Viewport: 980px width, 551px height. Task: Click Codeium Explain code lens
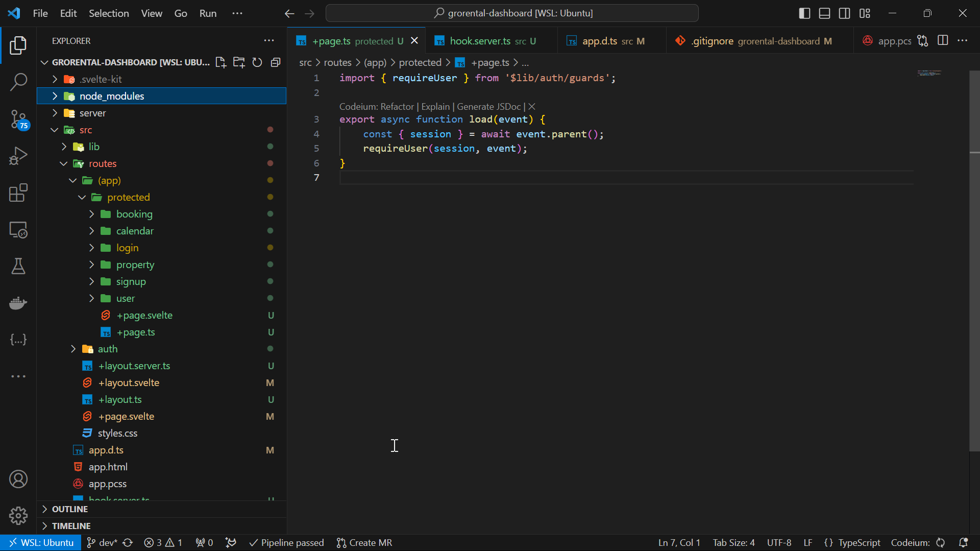pyautogui.click(x=435, y=107)
